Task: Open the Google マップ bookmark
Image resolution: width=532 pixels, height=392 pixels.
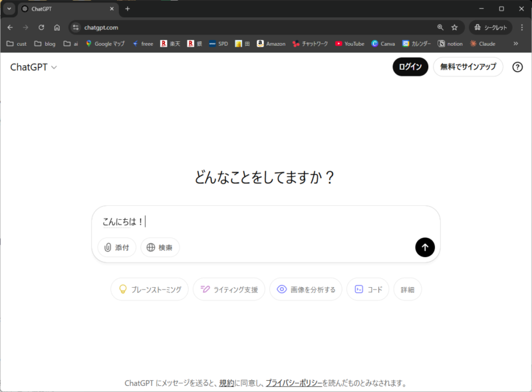Action: 105,44
